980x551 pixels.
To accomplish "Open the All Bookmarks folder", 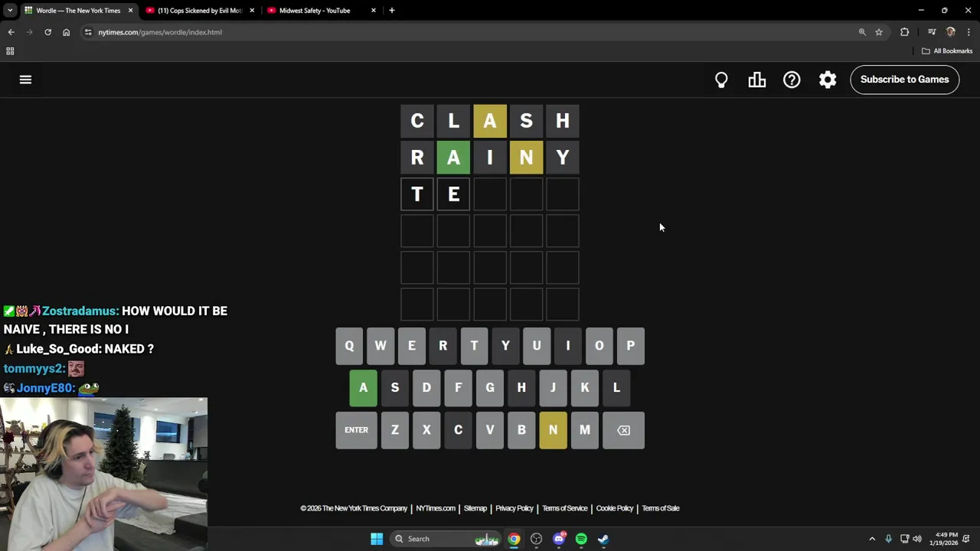I will tap(947, 51).
